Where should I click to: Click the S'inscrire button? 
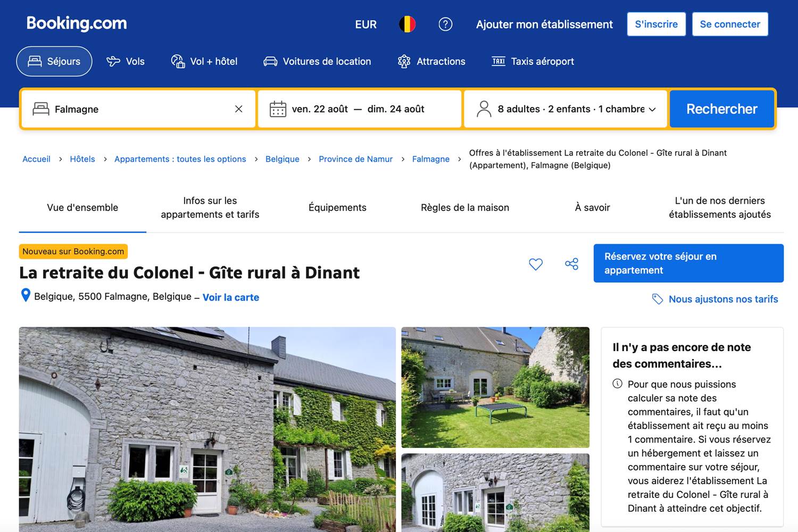pyautogui.click(x=656, y=24)
